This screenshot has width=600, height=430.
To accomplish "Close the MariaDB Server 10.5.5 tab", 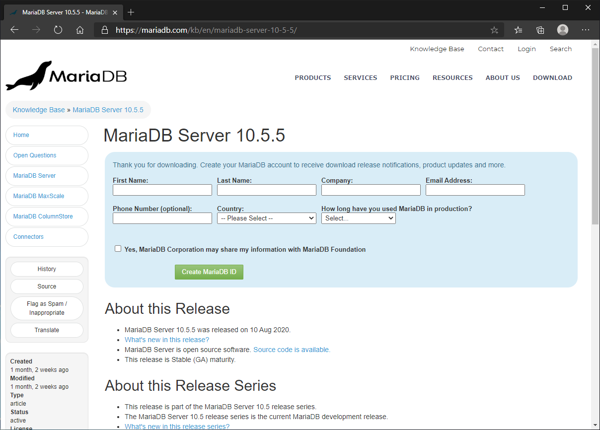I will click(x=115, y=13).
